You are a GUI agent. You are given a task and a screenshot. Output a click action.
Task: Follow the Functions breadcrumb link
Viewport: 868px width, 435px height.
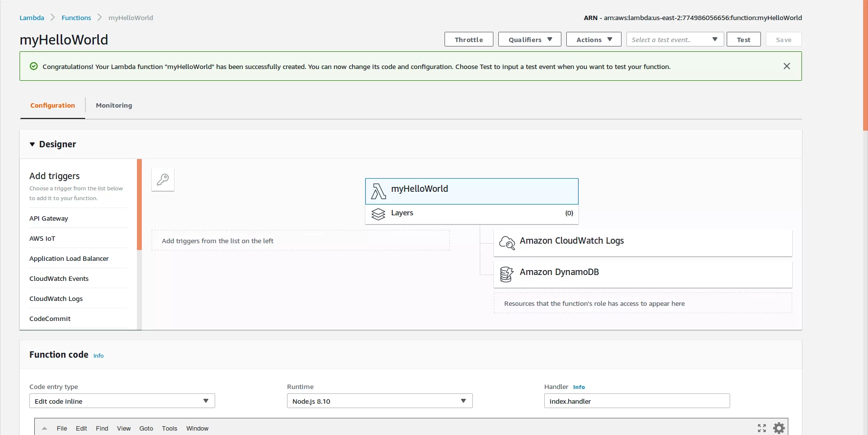[76, 18]
